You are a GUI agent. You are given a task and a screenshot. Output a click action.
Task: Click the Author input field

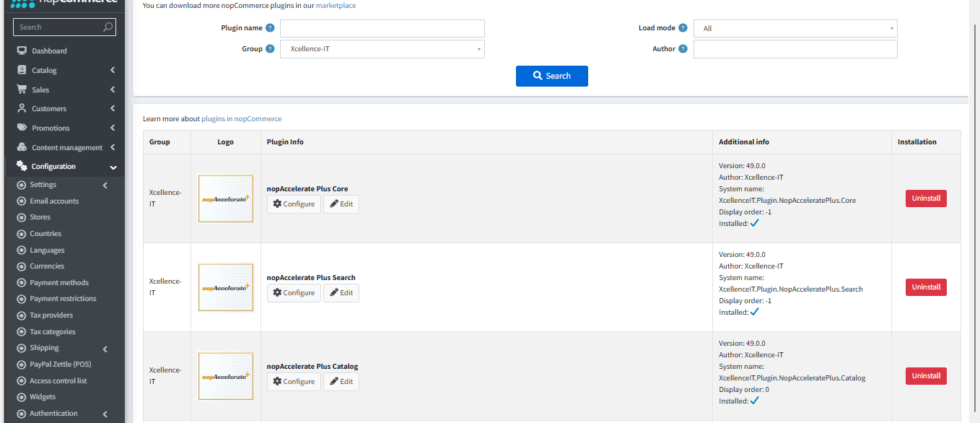(795, 49)
